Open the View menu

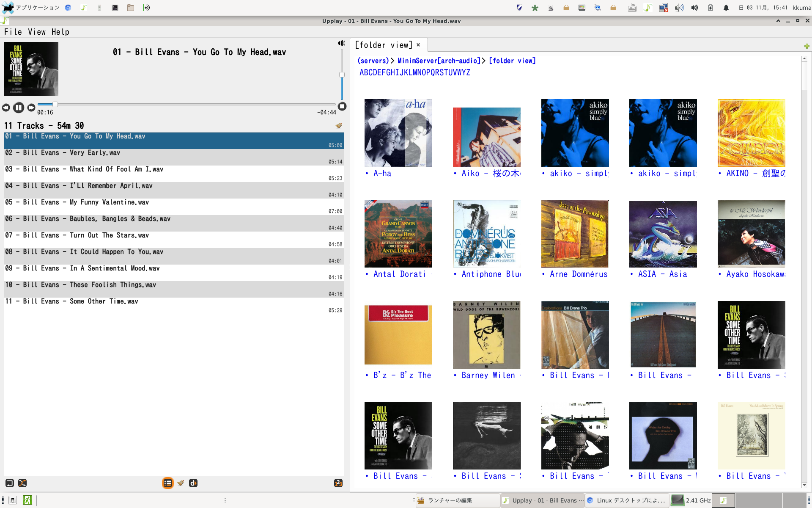click(37, 32)
